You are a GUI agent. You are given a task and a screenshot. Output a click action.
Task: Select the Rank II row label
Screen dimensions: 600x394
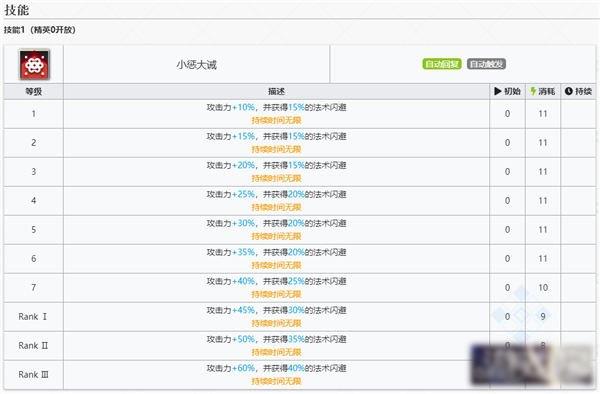coord(33,346)
